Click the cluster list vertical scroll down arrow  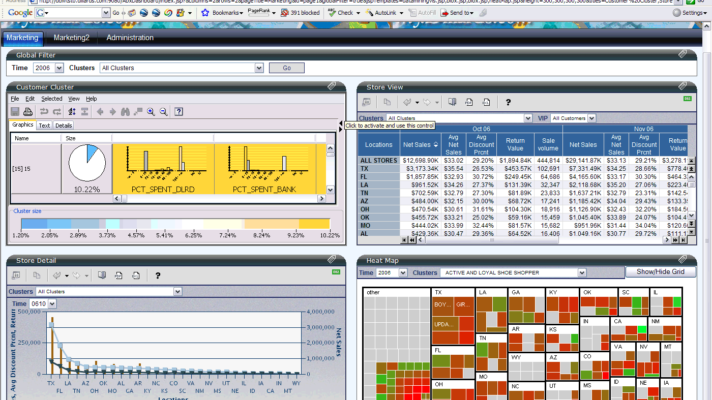coord(330,190)
